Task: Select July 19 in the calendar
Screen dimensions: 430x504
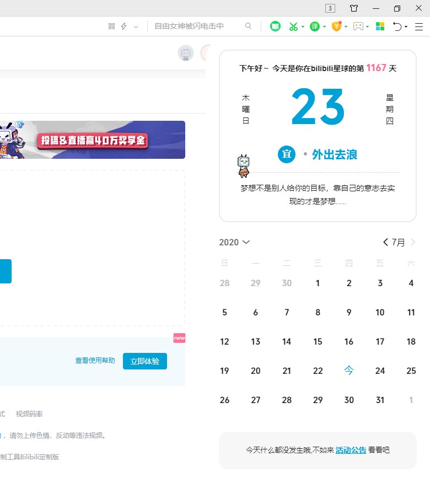Action: pyautogui.click(x=224, y=371)
